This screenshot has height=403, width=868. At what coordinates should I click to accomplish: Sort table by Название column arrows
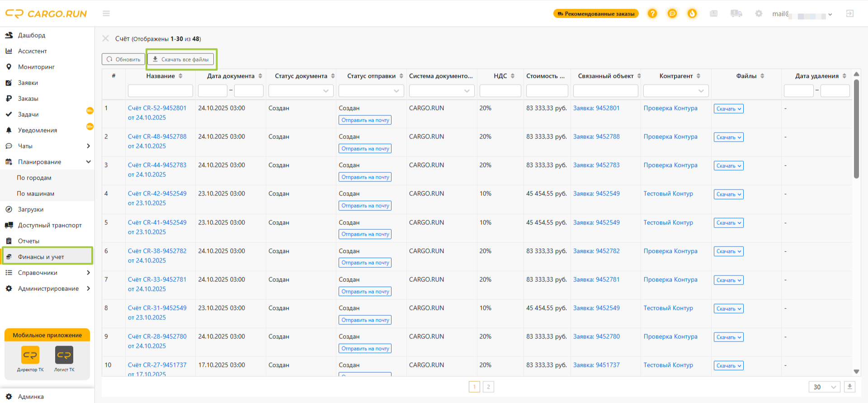pos(180,76)
